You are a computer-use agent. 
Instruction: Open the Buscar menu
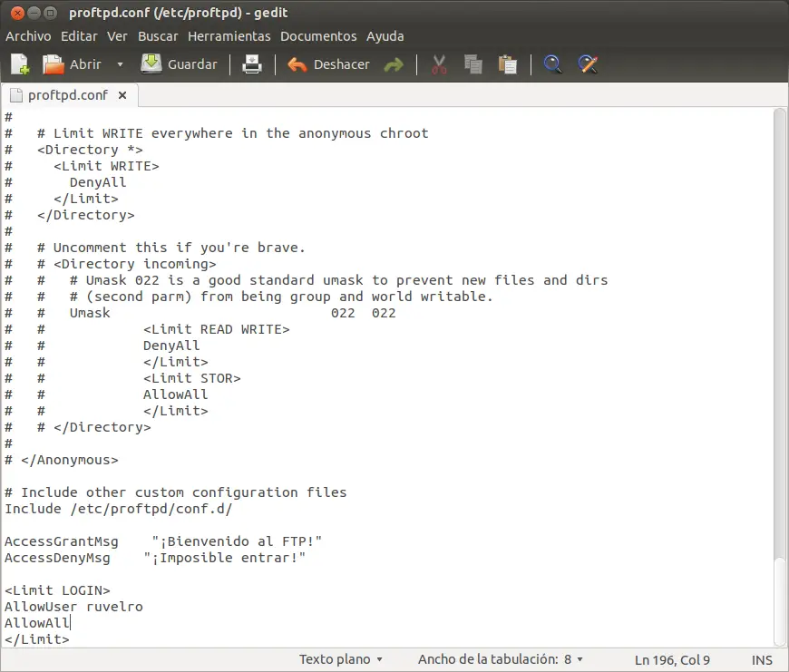tap(158, 36)
